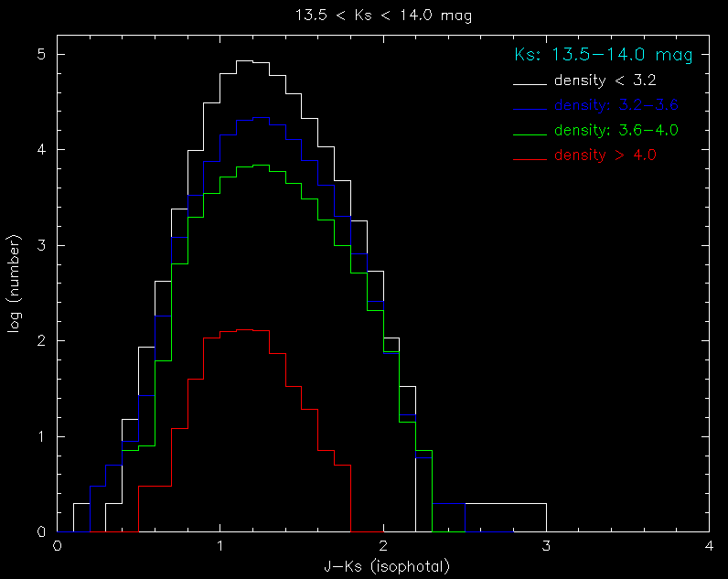
Task: Click x-axis tick label 2
Action: coord(383,546)
